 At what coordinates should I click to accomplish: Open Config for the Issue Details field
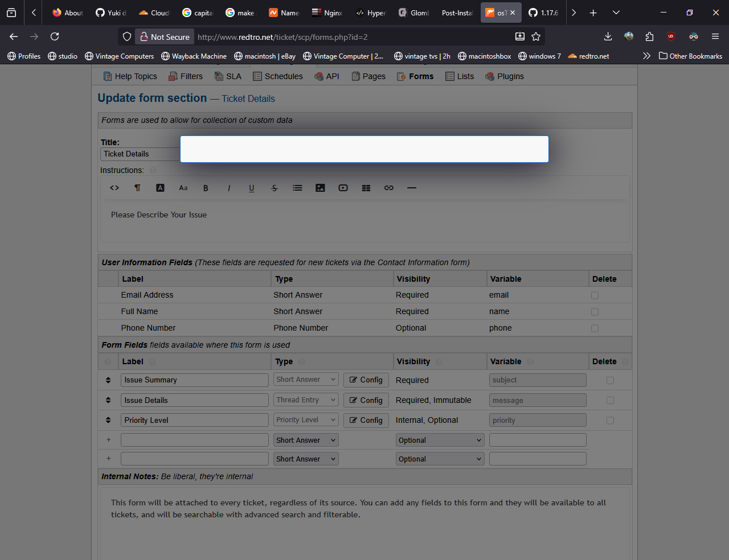(x=366, y=401)
